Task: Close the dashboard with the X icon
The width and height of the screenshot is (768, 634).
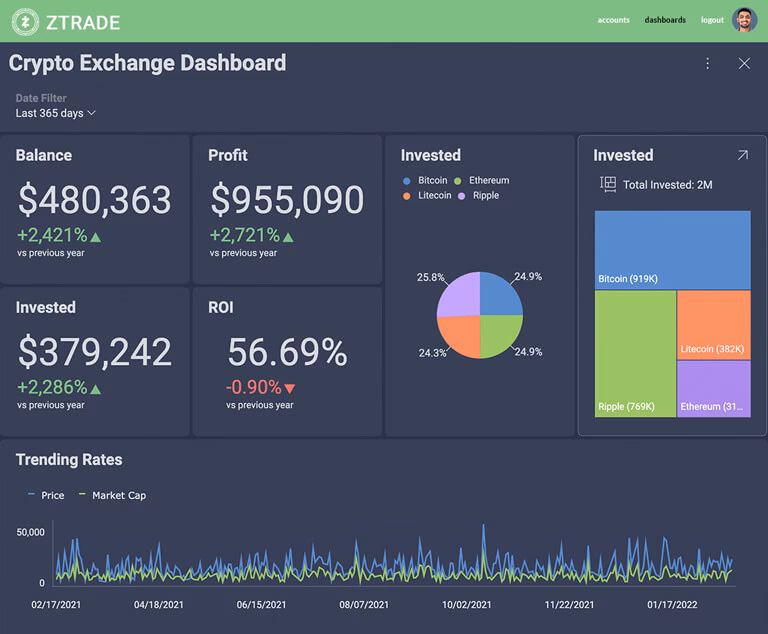Action: 744,63
